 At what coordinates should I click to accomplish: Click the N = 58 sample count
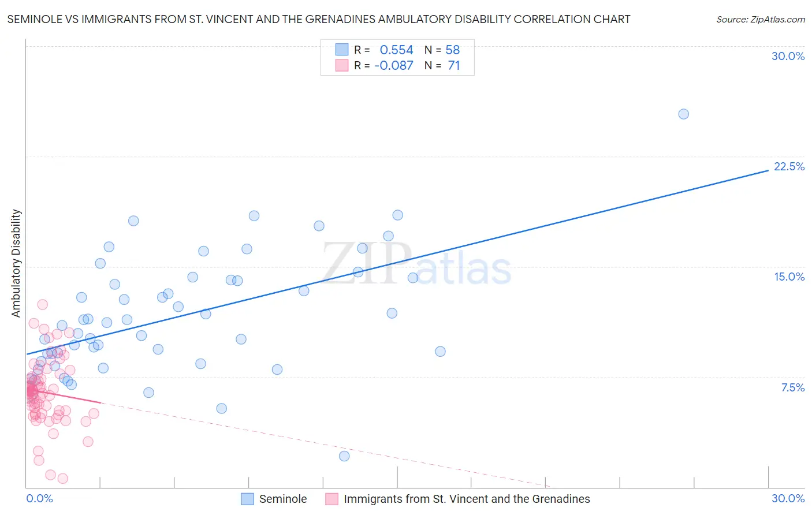[442, 50]
